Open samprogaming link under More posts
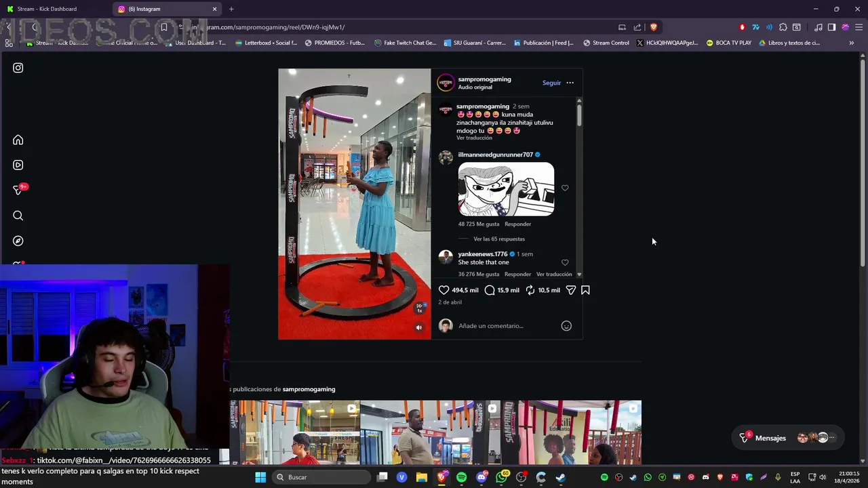Viewport: 868px width, 488px height. click(x=309, y=389)
